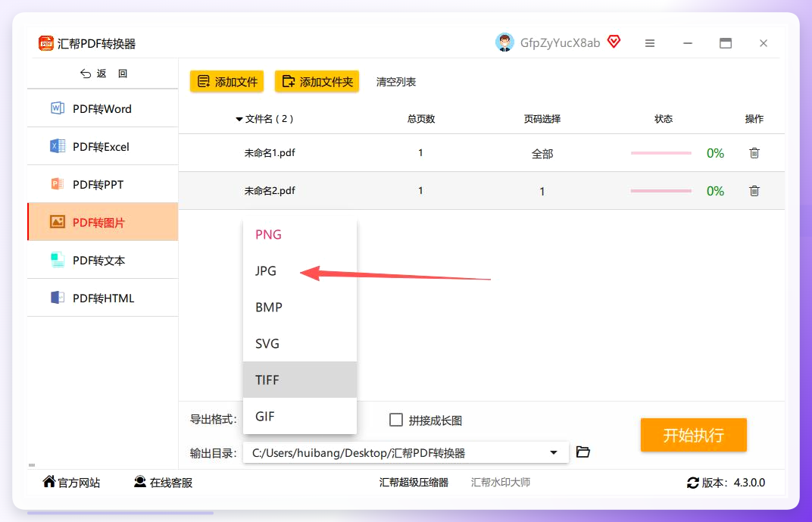The height and width of the screenshot is (522, 812).
Task: Click the PDF转PPT slide icon
Action: (58, 184)
